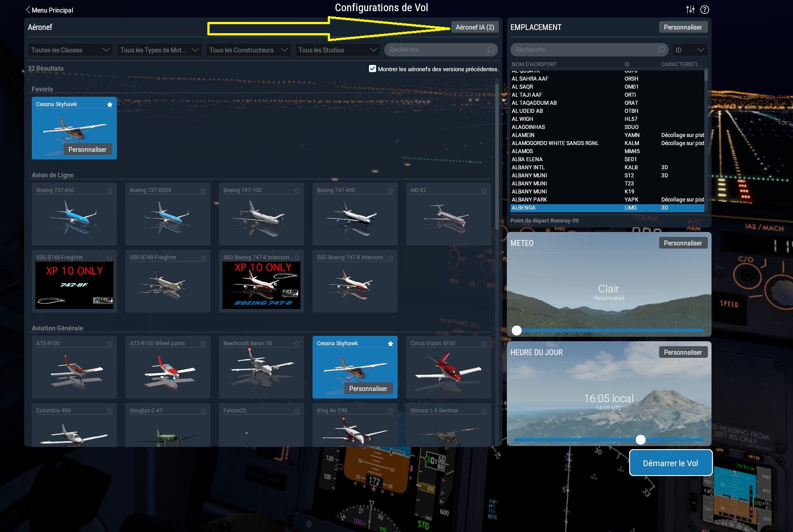Screen dimensions: 793x532
Task: Customize Cessna Skyhawk in Aviation Générale
Action: [368, 389]
